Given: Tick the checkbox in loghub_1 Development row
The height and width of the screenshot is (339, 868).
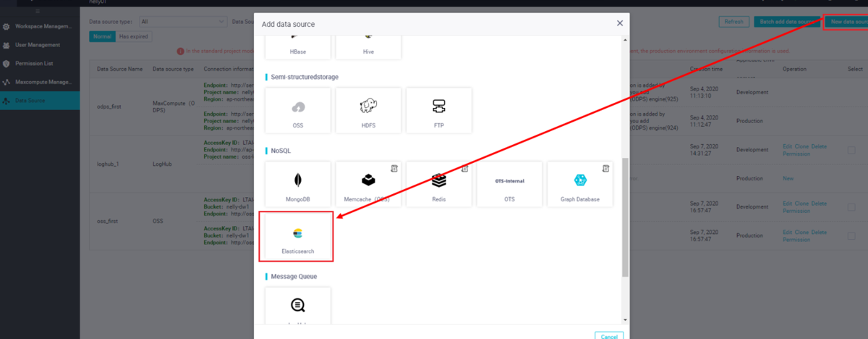Looking at the screenshot, I should point(851,150).
